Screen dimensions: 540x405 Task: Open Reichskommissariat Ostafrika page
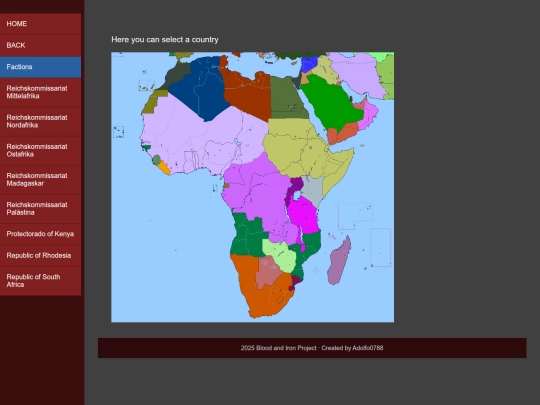(40, 150)
